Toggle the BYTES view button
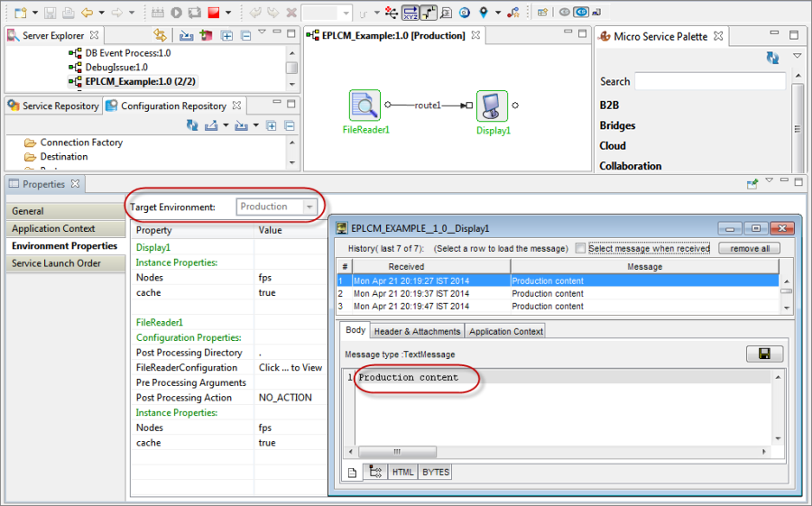Screen dimensions: 812x506 [435, 472]
